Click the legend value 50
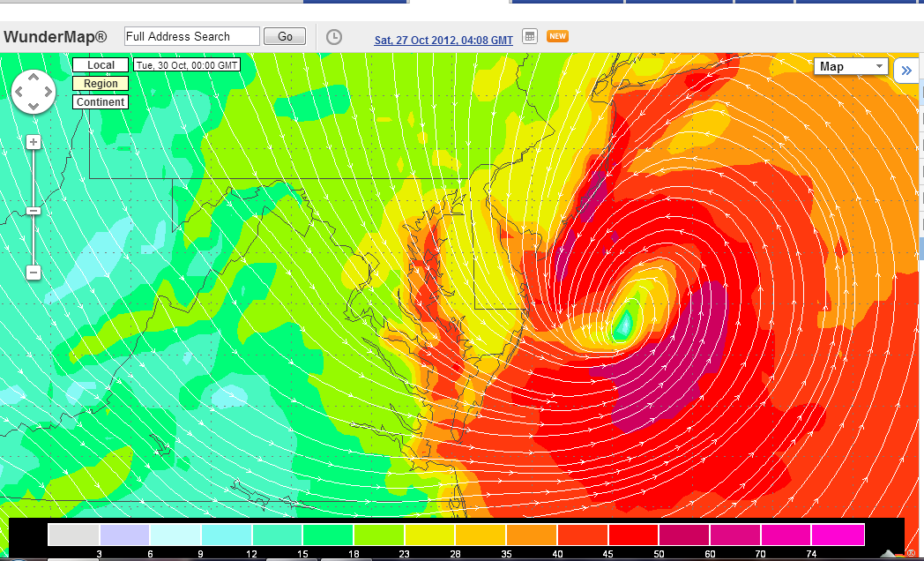 point(659,554)
